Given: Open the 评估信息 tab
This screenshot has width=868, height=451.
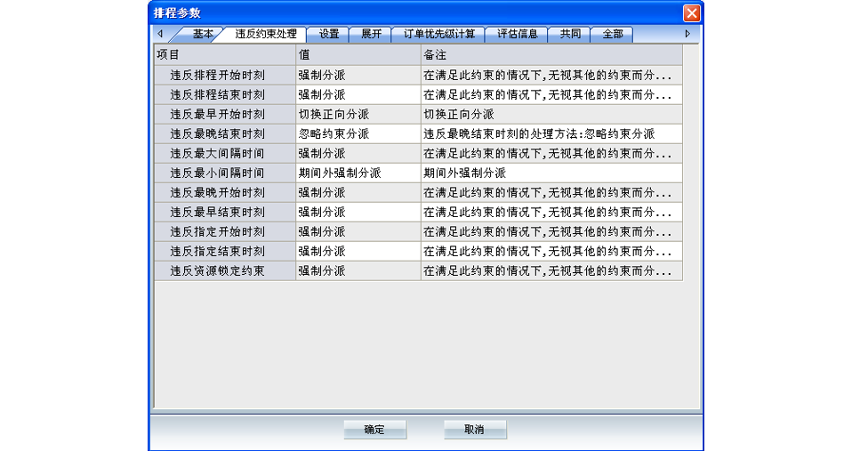Looking at the screenshot, I should (x=517, y=34).
